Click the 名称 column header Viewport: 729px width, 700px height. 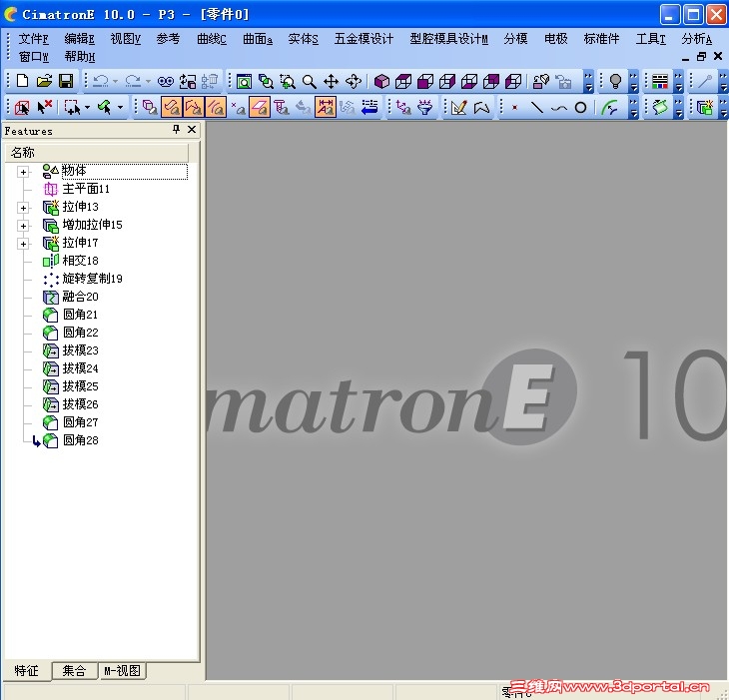point(97,153)
